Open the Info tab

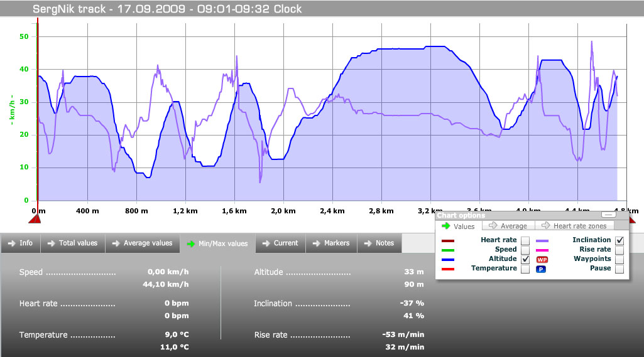point(20,243)
